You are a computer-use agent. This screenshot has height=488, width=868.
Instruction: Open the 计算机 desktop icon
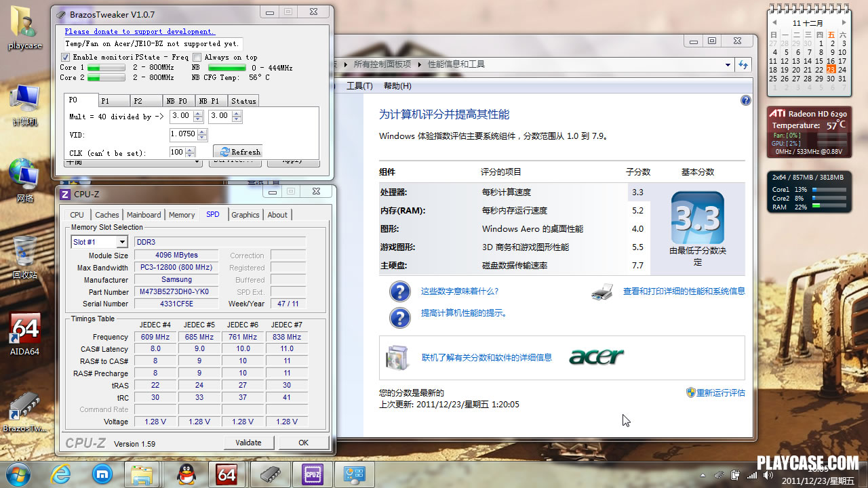(25, 105)
